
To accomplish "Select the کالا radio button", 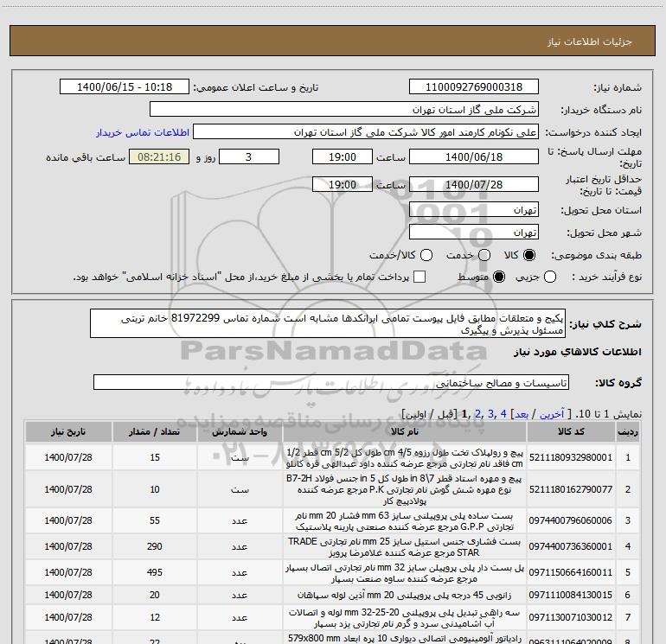I will pos(529,255).
